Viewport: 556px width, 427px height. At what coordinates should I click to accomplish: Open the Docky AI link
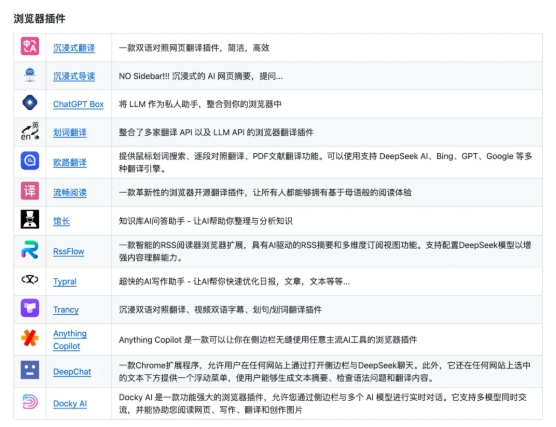click(x=70, y=404)
